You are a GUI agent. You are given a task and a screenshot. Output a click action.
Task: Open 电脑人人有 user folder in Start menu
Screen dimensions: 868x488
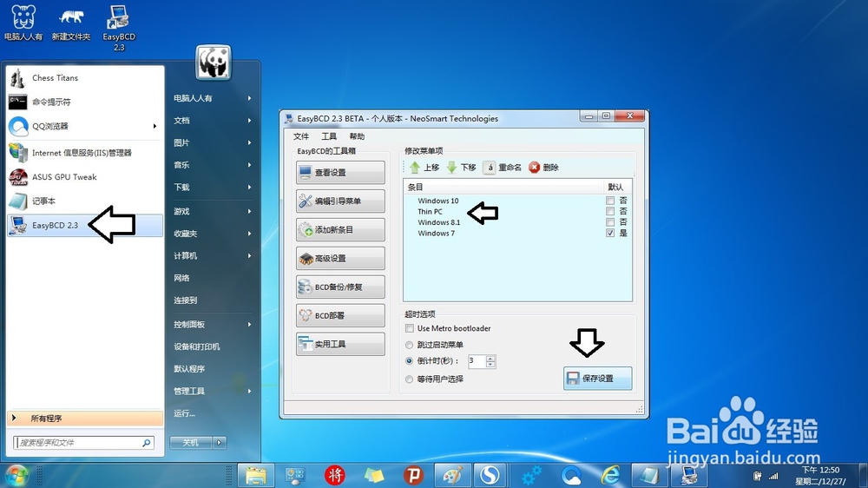click(214, 98)
